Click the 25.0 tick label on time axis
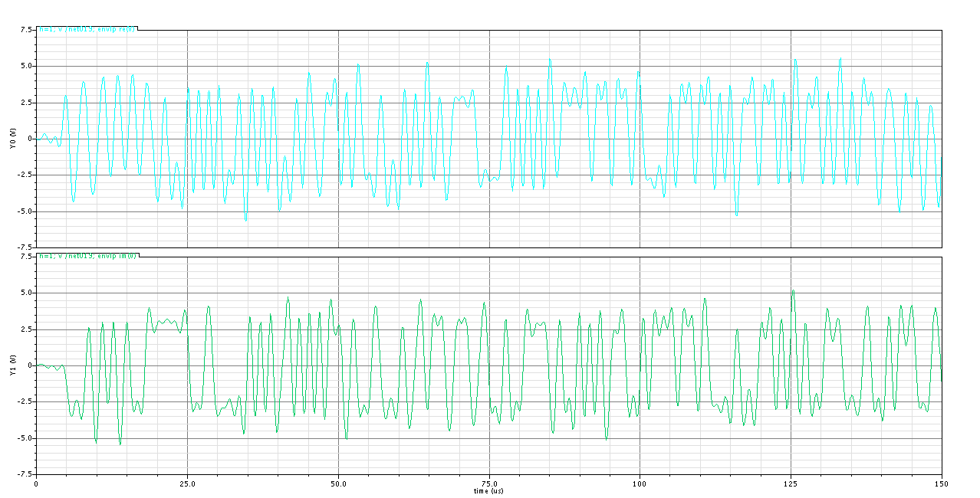Viewport: 980px width, 498px height. [187, 483]
